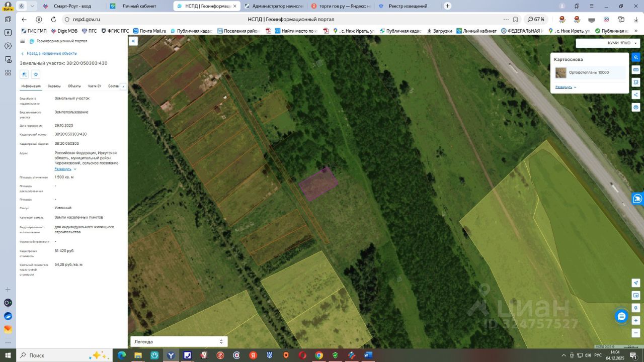Go back with browser back arrow
The image size is (644, 362).
(x=24, y=19)
